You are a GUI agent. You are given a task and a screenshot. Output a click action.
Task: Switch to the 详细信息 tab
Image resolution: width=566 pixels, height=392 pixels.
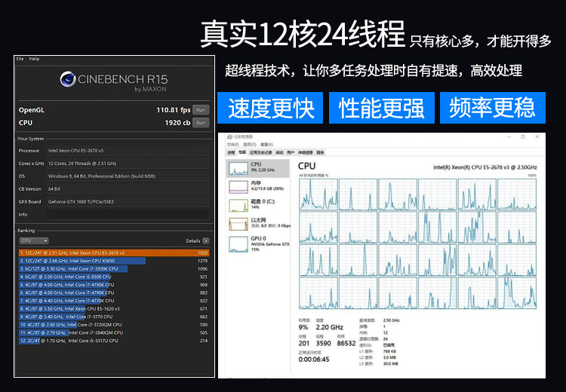click(306, 152)
